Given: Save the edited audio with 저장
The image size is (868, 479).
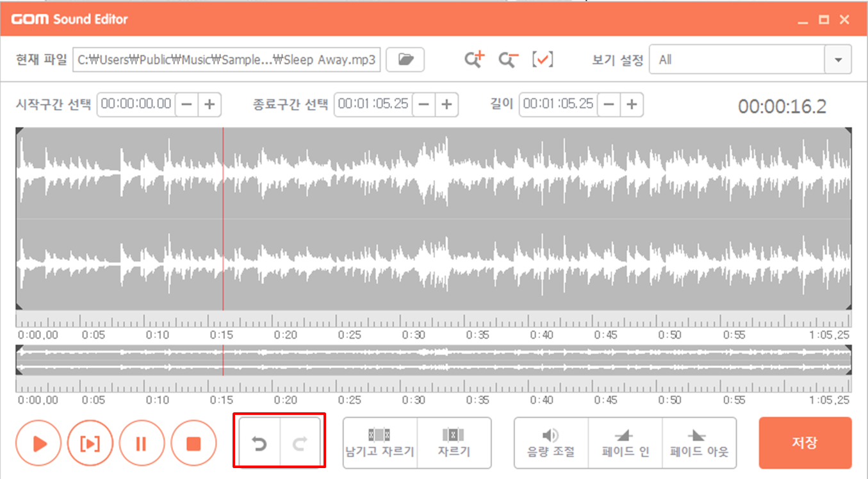Looking at the screenshot, I should tap(805, 442).
